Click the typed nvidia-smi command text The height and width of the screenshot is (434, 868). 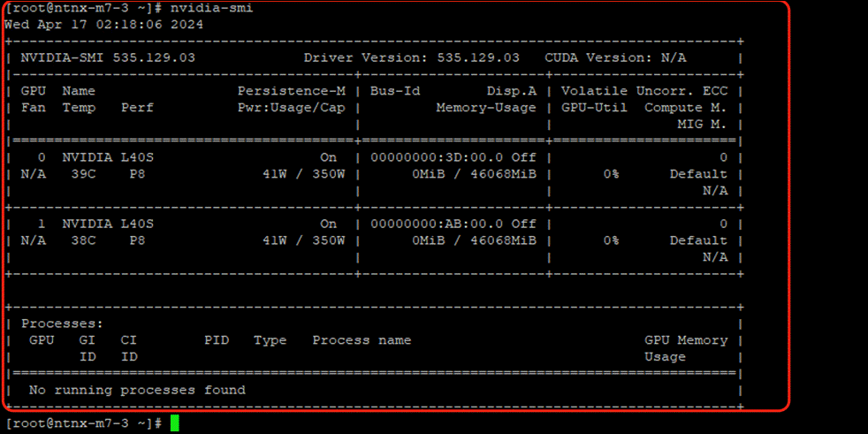pyautogui.click(x=212, y=8)
